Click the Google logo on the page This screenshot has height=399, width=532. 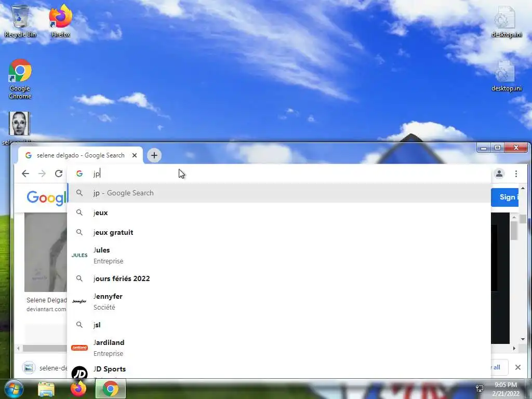coord(47,198)
